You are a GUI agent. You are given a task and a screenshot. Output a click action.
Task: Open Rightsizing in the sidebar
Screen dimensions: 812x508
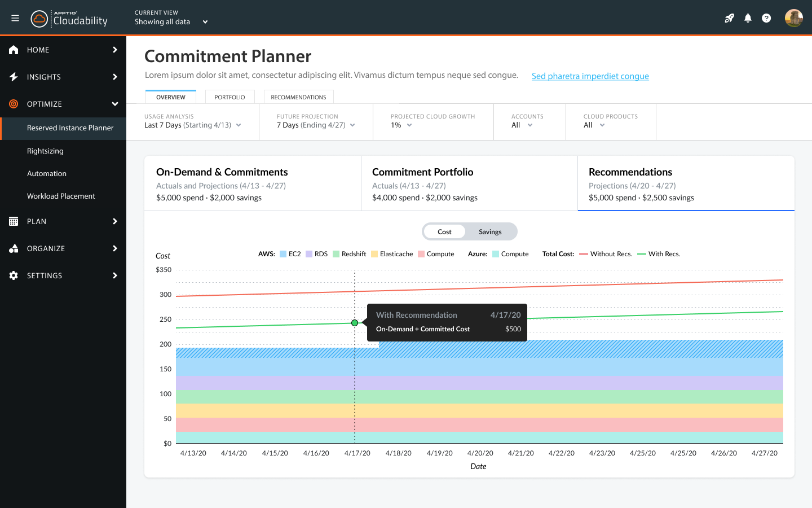pyautogui.click(x=45, y=151)
